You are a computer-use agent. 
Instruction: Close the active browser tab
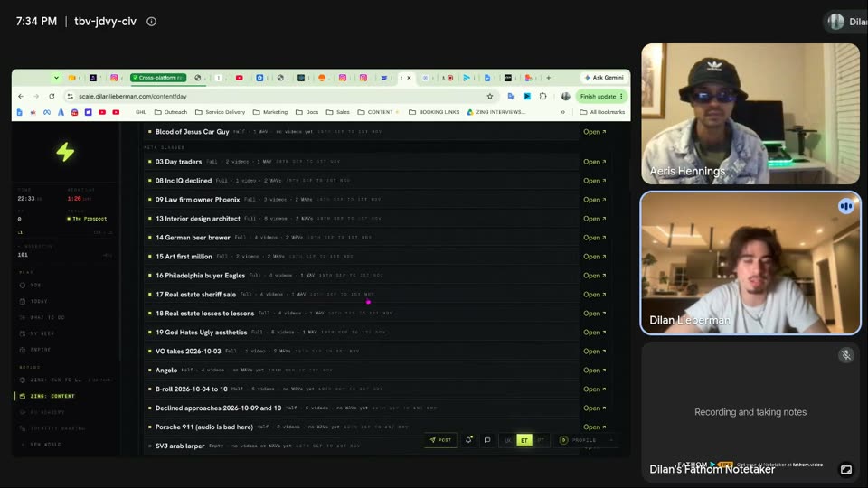pos(409,78)
